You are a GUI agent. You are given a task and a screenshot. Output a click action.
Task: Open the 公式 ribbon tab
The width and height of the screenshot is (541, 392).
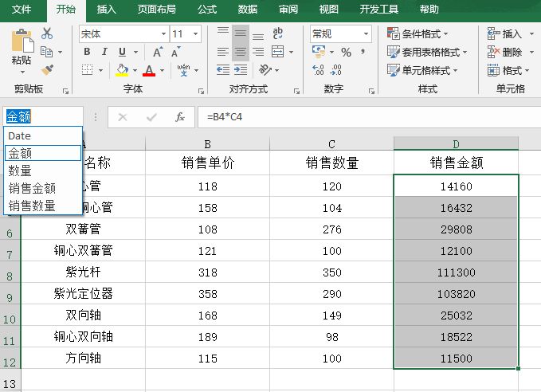[x=206, y=10]
